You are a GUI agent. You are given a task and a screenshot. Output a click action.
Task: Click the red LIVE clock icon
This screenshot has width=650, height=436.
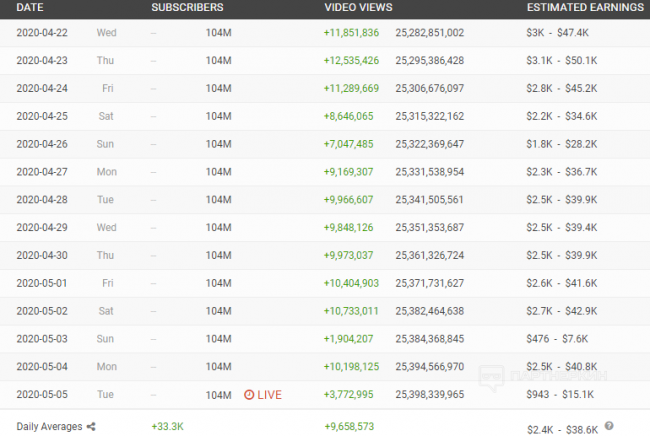click(x=250, y=395)
